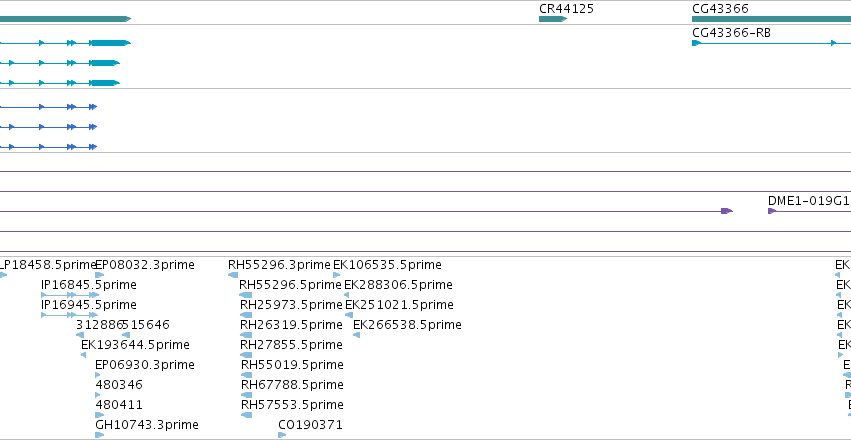The width and height of the screenshot is (851, 440).
Task: Select the RH55296.3prime EST glyph
Action: click(x=233, y=275)
